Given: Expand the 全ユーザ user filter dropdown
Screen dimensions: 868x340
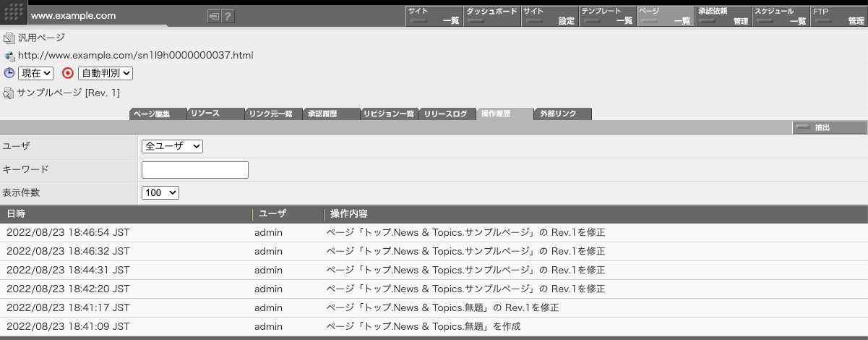Looking at the screenshot, I should [172, 146].
